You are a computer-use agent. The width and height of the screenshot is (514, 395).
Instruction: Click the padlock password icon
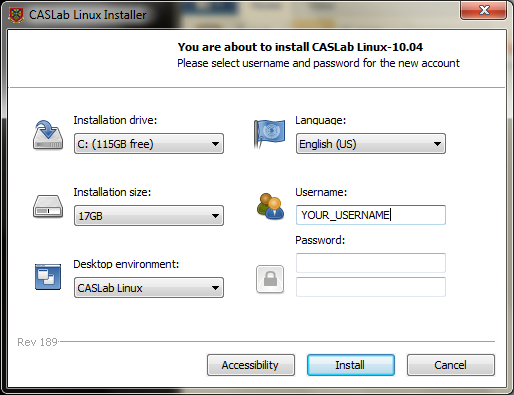(270, 279)
